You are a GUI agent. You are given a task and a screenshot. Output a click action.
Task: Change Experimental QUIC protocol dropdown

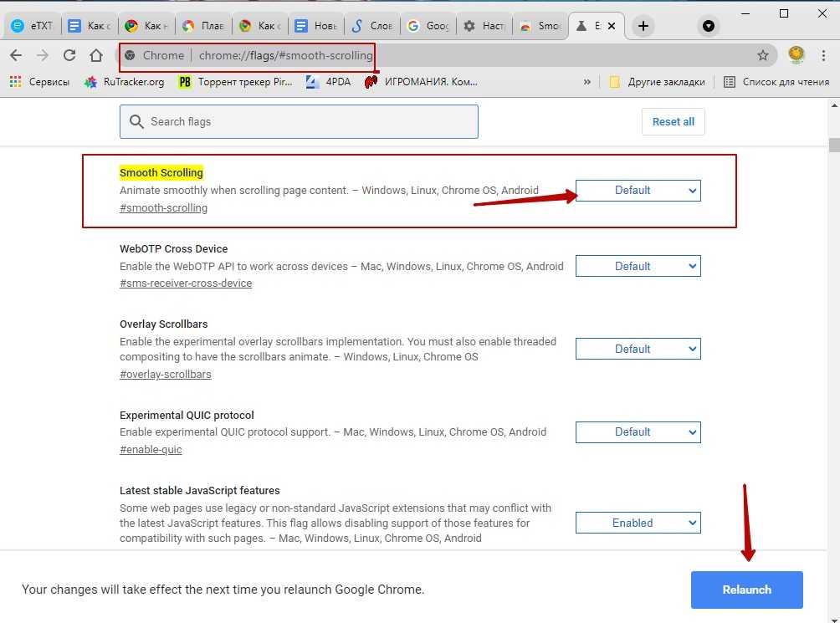tap(638, 432)
